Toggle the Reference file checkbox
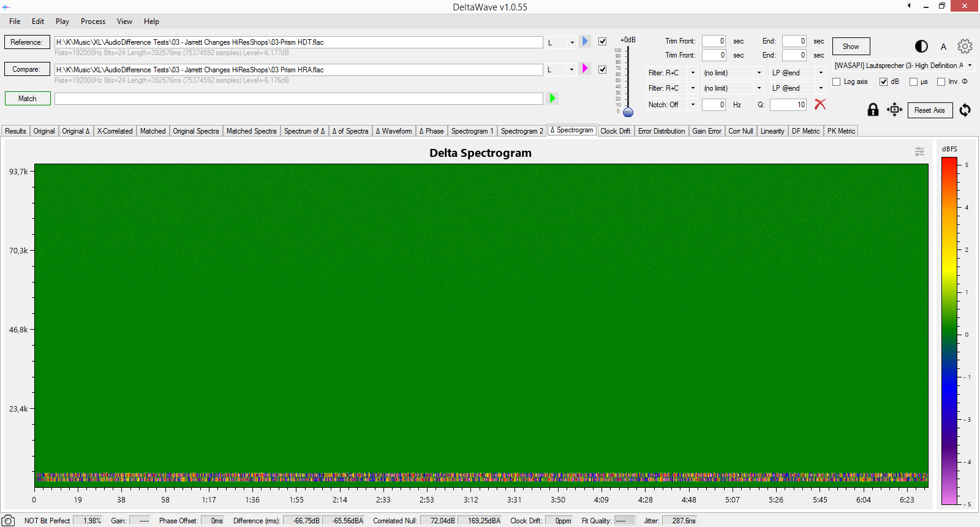This screenshot has width=980, height=527. (x=602, y=42)
